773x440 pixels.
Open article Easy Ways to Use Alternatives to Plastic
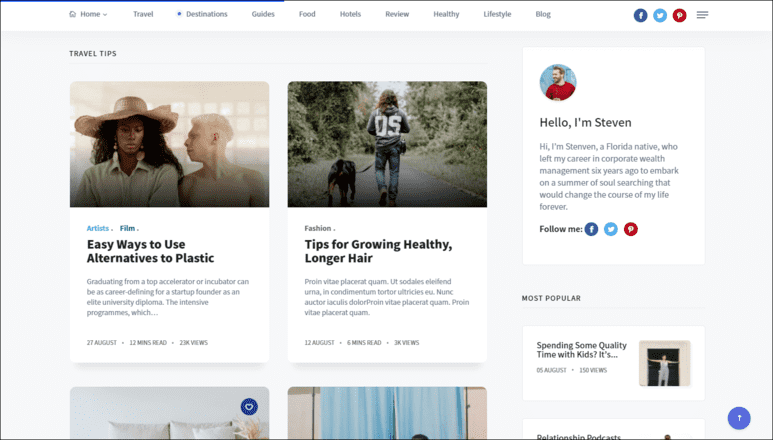151,251
